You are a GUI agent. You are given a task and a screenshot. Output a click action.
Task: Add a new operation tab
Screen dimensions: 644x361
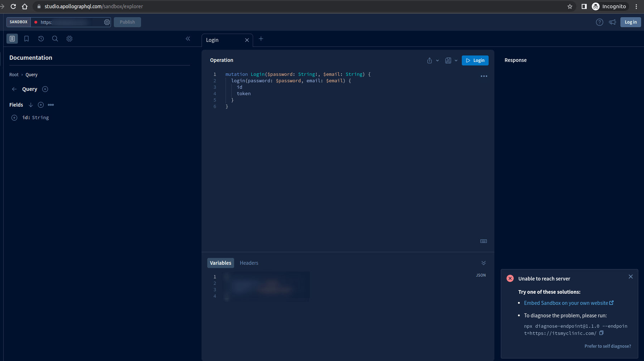tap(261, 39)
